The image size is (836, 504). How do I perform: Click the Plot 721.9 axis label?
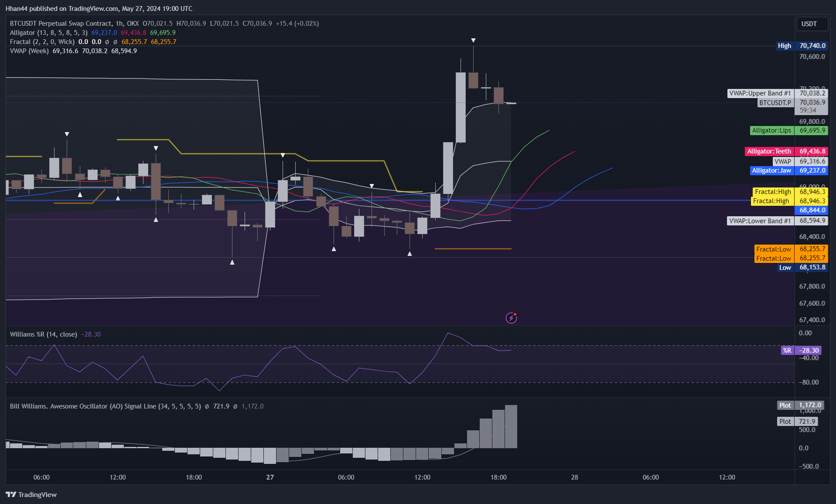pyautogui.click(x=798, y=422)
